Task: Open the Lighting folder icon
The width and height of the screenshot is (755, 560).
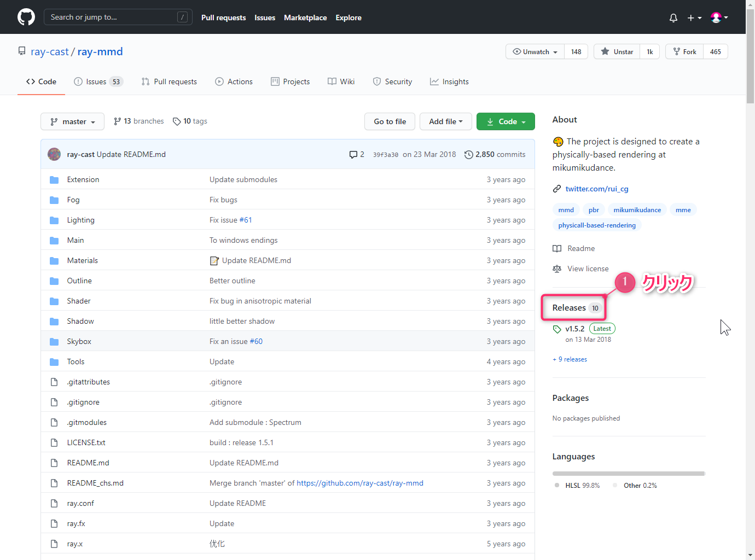Action: pos(54,220)
